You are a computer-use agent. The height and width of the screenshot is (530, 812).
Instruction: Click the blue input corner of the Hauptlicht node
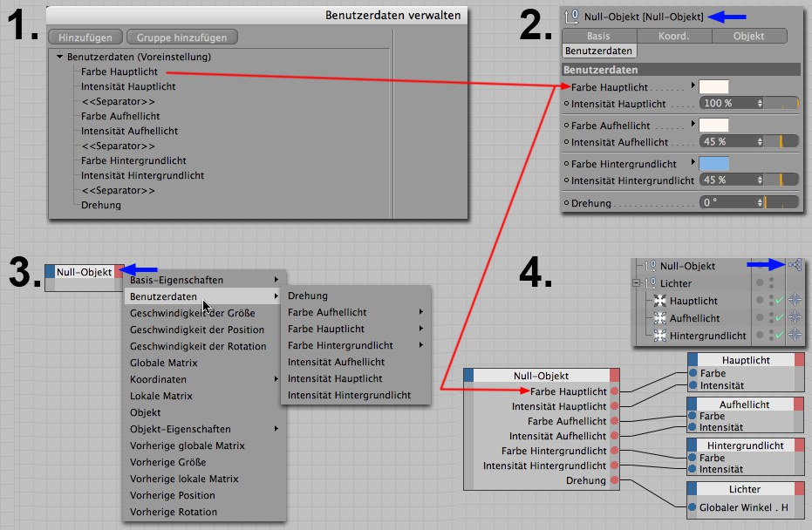pos(693,360)
